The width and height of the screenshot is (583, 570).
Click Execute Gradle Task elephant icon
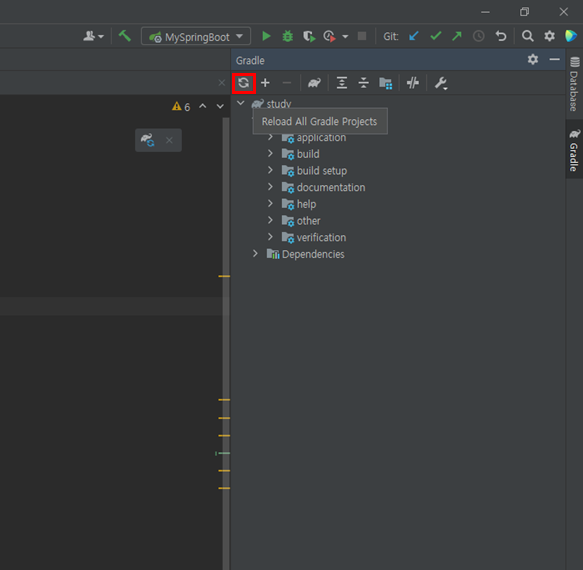(314, 83)
